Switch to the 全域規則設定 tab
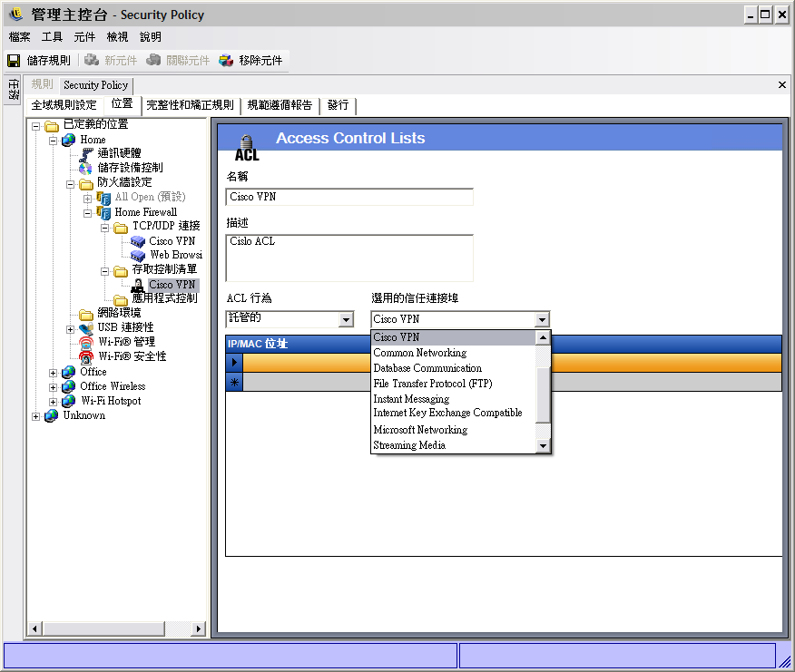795x672 pixels. (x=64, y=105)
